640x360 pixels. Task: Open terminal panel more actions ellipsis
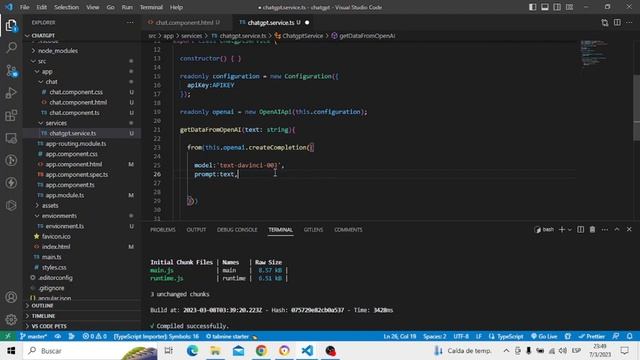click(x=604, y=230)
